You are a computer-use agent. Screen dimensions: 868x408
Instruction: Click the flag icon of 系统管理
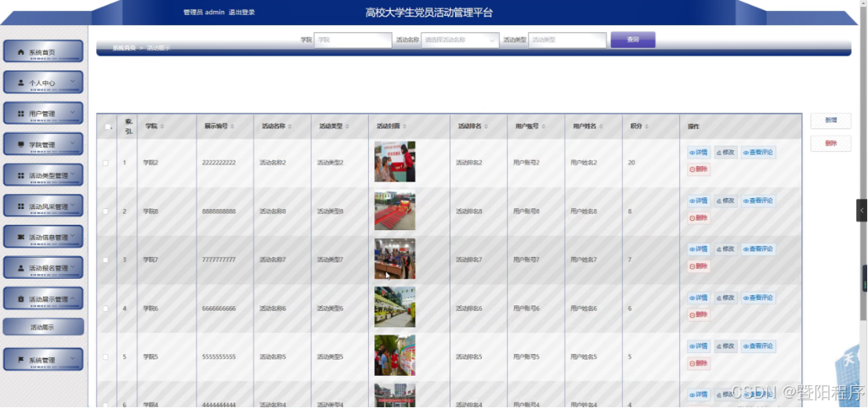(21, 359)
